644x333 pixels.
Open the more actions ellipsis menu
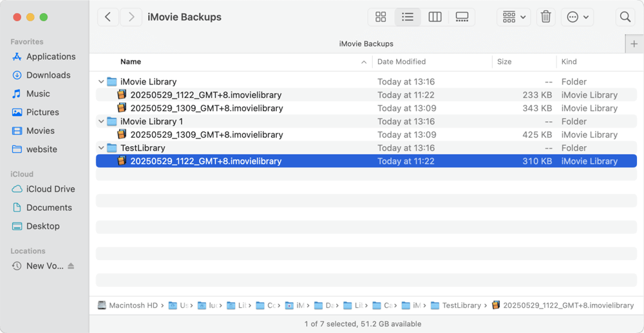[x=577, y=17]
